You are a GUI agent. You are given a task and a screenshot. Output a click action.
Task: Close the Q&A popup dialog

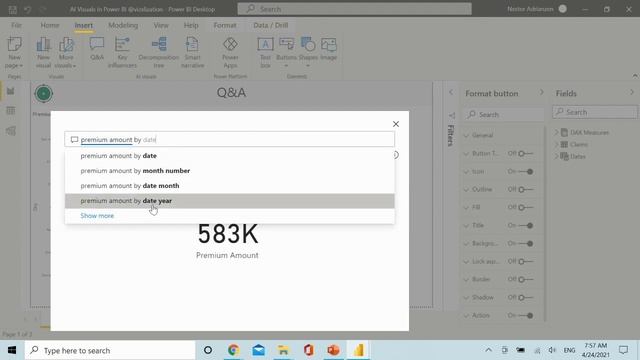point(396,124)
